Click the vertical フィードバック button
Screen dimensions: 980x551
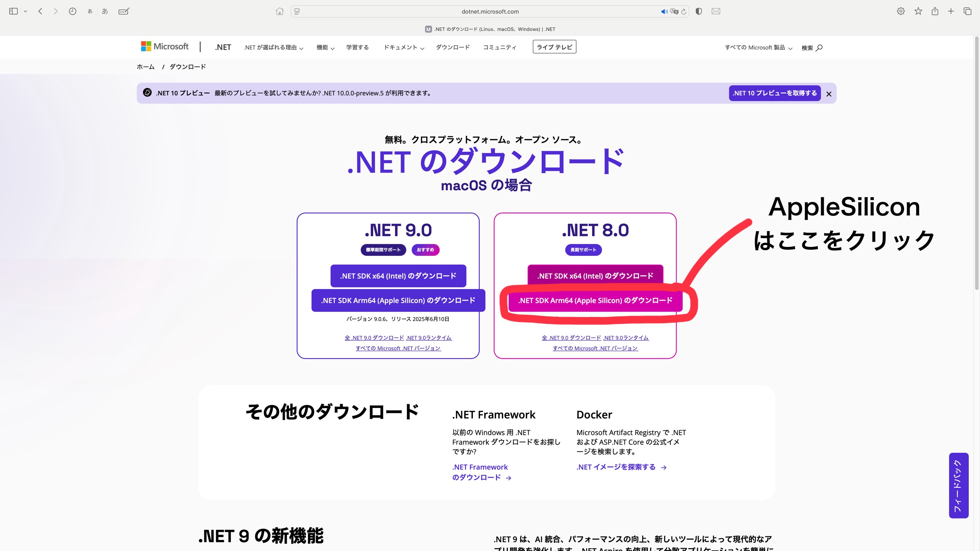(x=958, y=486)
